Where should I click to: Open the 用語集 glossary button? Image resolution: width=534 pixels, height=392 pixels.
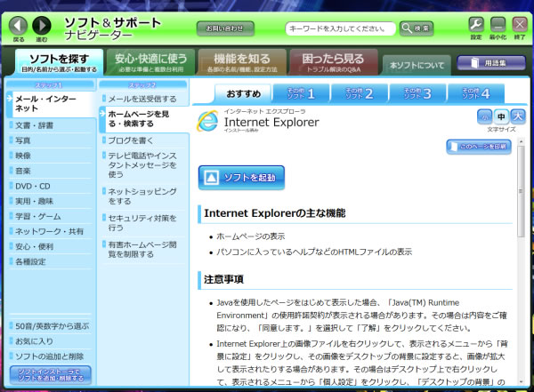pyautogui.click(x=490, y=63)
